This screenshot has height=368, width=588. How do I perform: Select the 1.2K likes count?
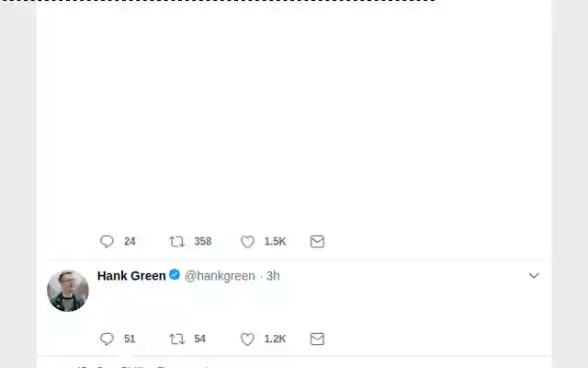pyautogui.click(x=275, y=339)
